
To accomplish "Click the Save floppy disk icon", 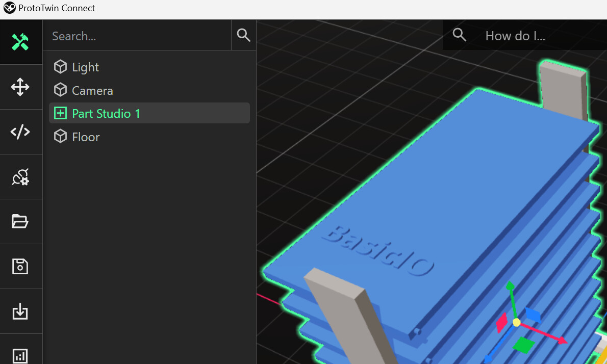I will coord(20,266).
